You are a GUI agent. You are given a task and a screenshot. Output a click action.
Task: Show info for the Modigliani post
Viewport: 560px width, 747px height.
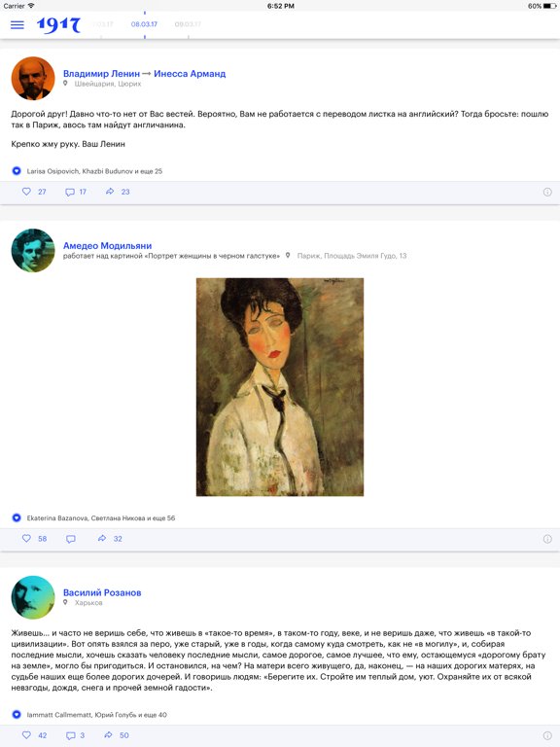tap(547, 539)
